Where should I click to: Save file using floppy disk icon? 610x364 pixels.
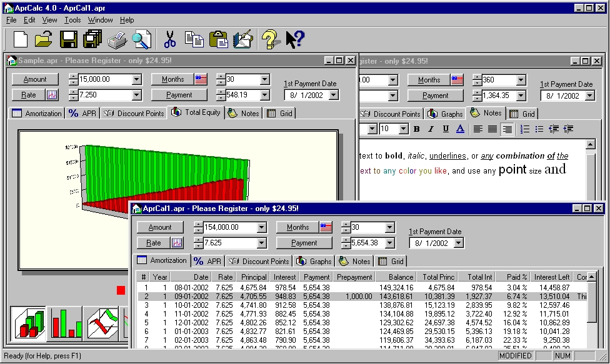coord(69,39)
